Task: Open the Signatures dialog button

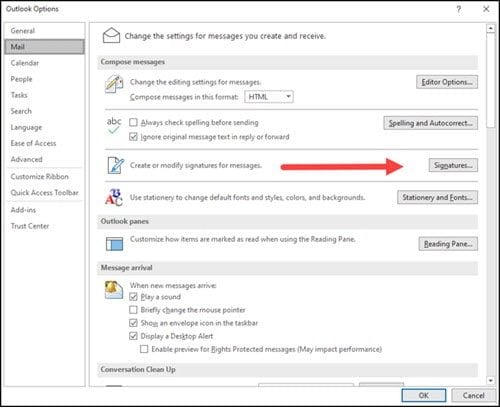Action: pos(453,165)
